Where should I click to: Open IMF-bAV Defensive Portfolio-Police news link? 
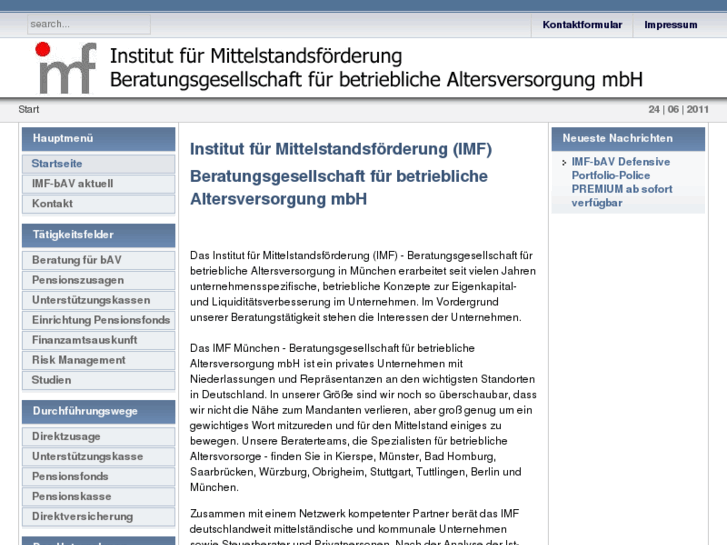(x=622, y=182)
